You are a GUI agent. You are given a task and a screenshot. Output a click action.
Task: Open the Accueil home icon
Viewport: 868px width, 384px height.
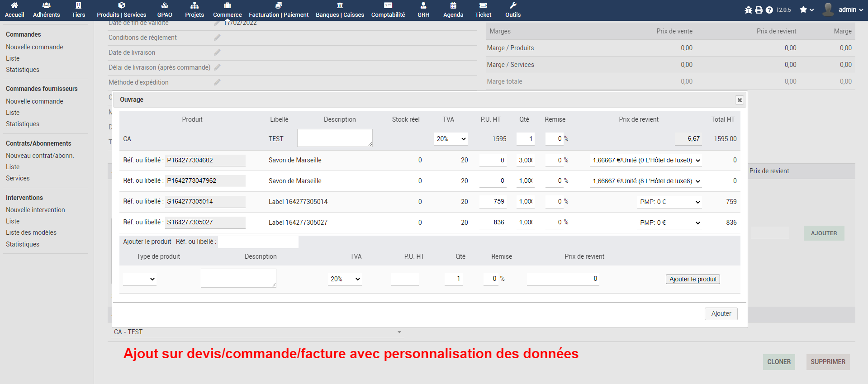[14, 5]
